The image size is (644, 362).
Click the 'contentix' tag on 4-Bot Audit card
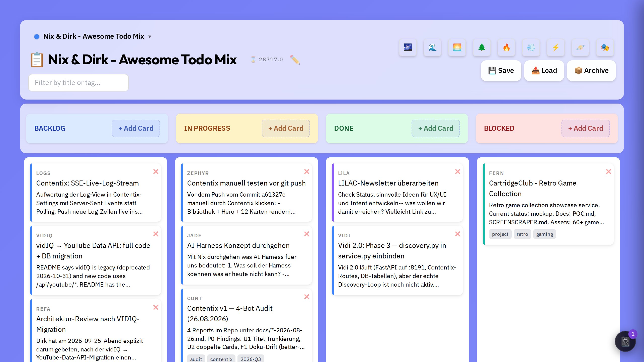pyautogui.click(x=221, y=359)
